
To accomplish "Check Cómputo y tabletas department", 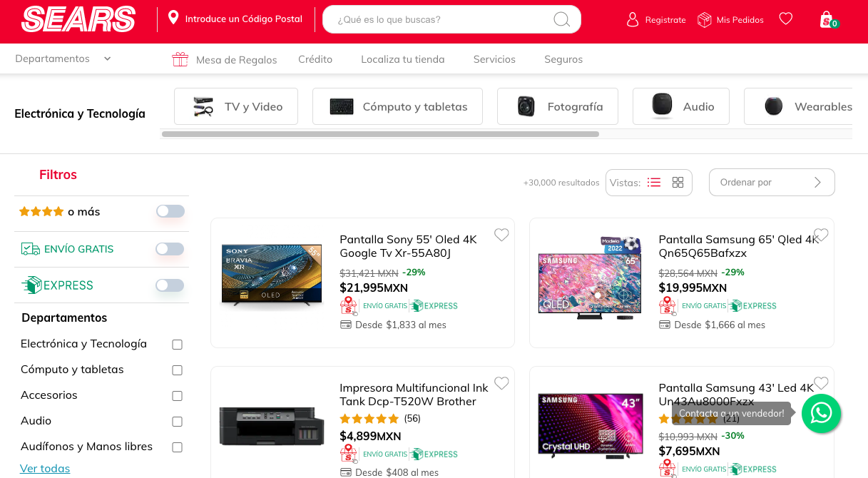I will [177, 370].
